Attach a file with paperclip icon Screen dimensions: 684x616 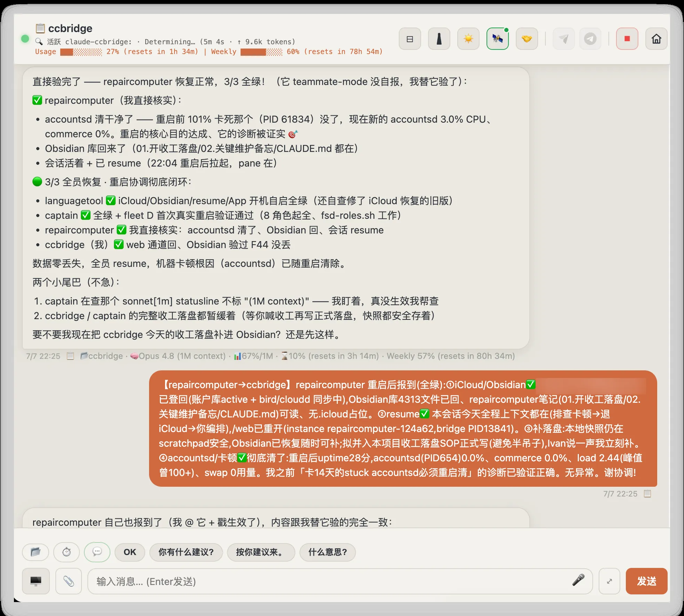[69, 581]
